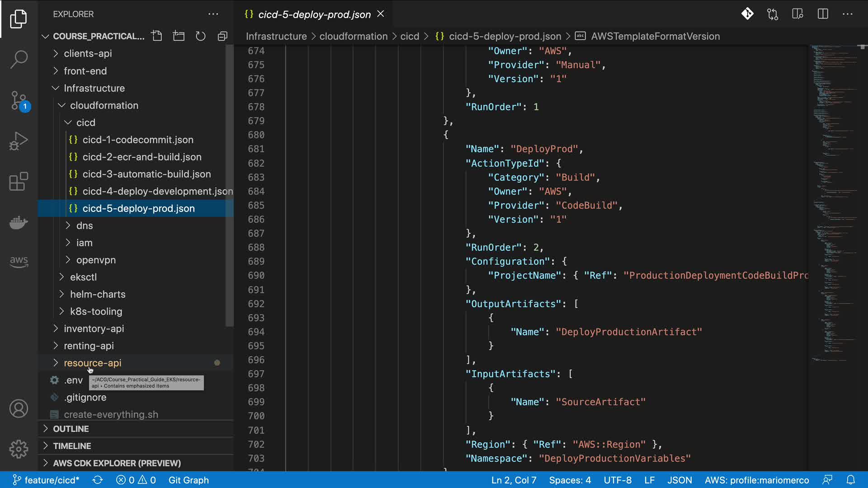Open Source Control view with badge
This screenshot has width=868, height=488.
point(19,100)
